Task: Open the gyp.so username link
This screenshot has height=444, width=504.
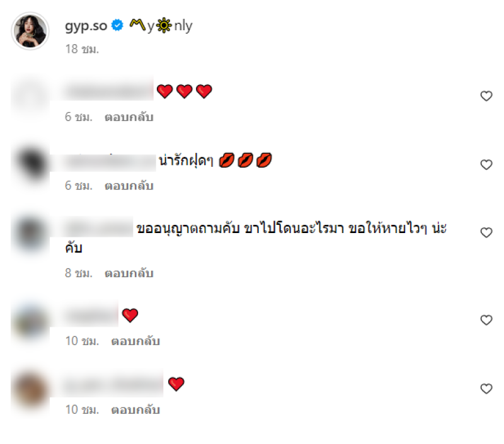Action: pos(86,26)
